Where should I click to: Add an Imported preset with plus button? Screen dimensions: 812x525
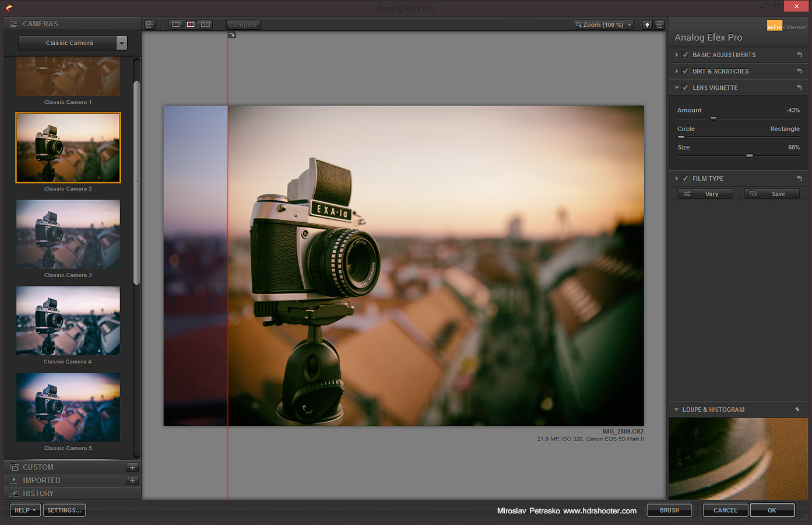(132, 481)
